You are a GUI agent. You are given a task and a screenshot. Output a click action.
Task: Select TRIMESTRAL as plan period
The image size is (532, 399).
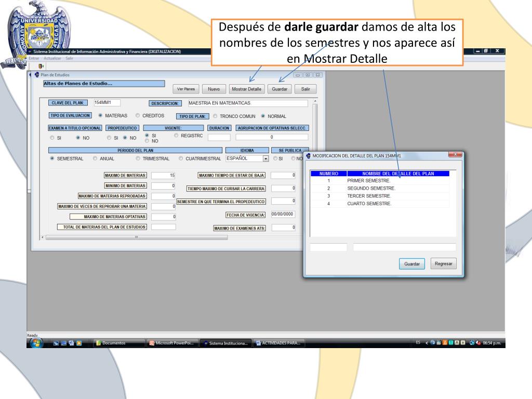[138, 158]
